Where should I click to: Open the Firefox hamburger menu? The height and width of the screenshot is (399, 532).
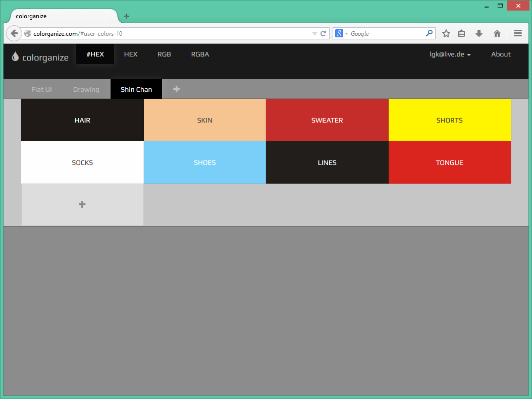(518, 33)
